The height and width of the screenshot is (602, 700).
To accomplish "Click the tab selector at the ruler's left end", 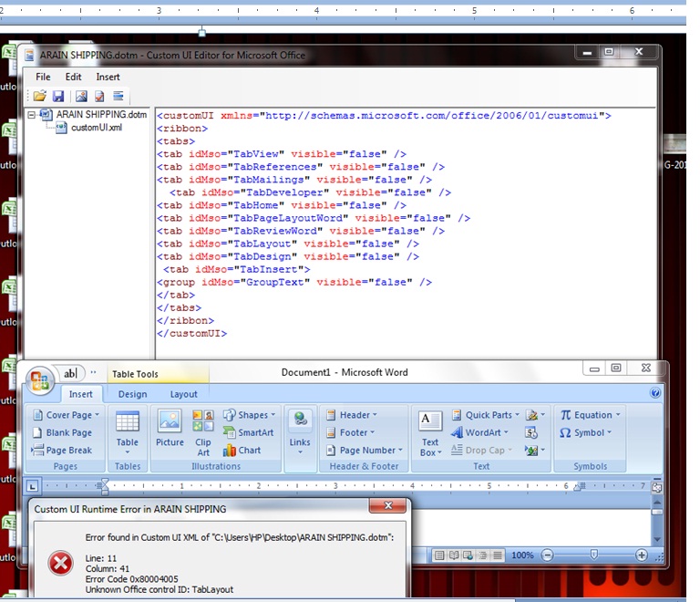I will click(x=32, y=486).
